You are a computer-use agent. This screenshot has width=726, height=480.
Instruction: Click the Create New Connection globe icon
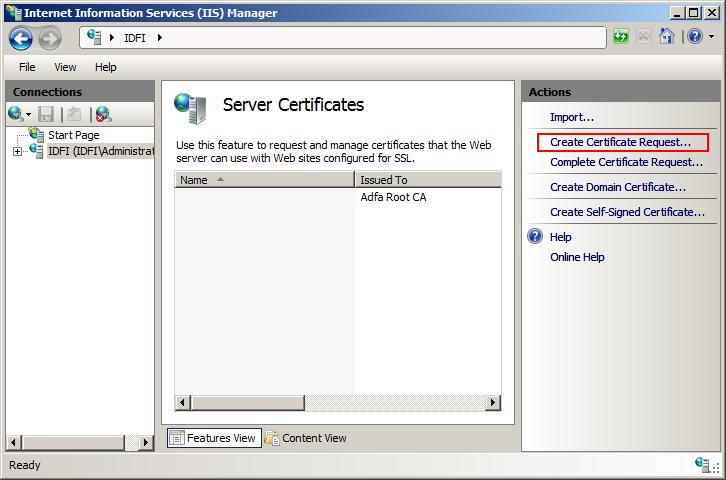click(15, 114)
